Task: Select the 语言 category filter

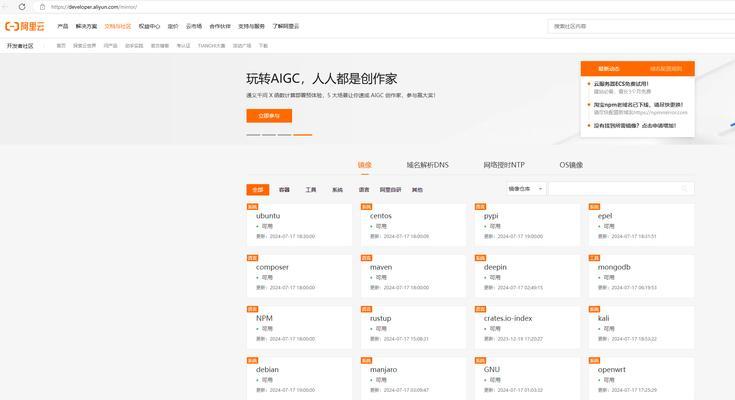Action: pos(364,190)
